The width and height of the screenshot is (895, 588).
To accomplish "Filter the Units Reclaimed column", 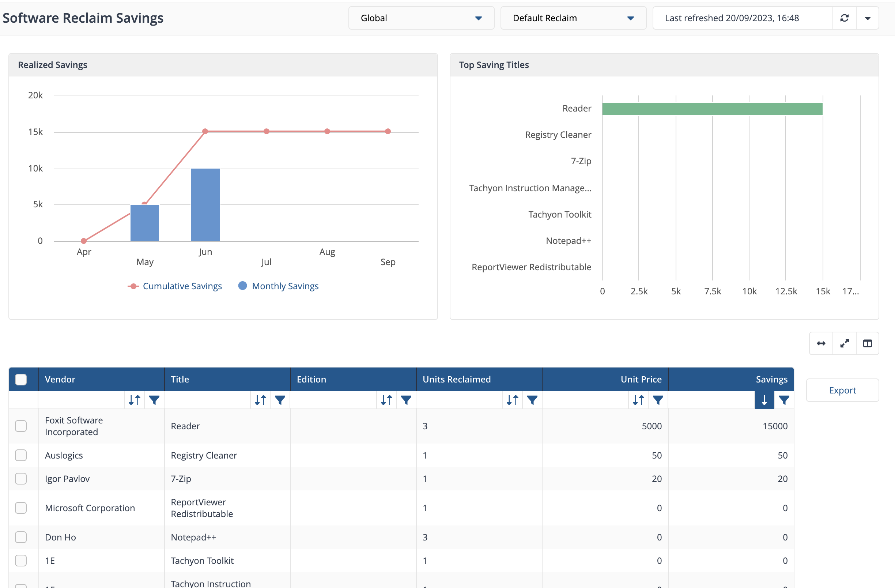I will click(532, 400).
